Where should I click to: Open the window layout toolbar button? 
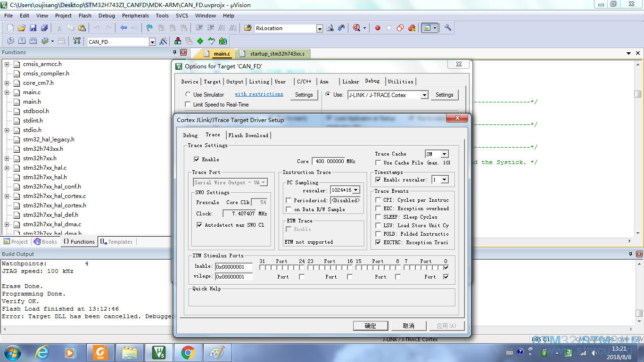[x=429, y=28]
